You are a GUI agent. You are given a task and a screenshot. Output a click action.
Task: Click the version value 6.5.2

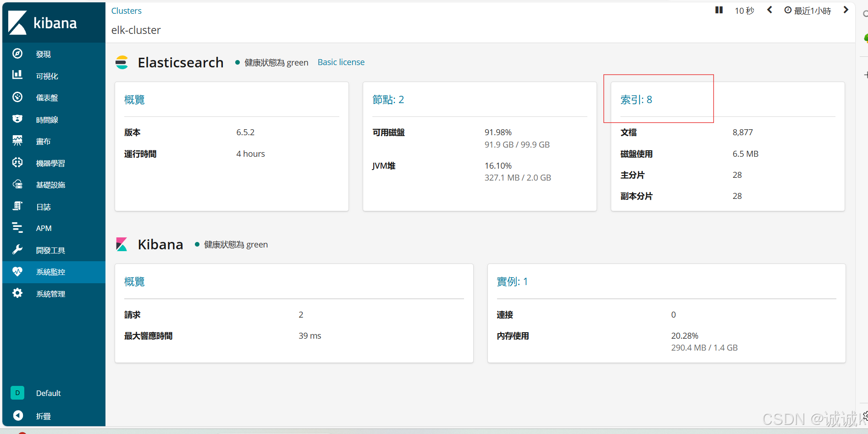(x=245, y=132)
